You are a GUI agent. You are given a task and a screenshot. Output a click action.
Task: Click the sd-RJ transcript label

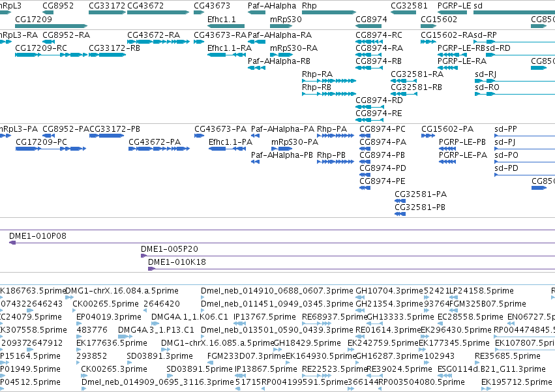(x=486, y=74)
